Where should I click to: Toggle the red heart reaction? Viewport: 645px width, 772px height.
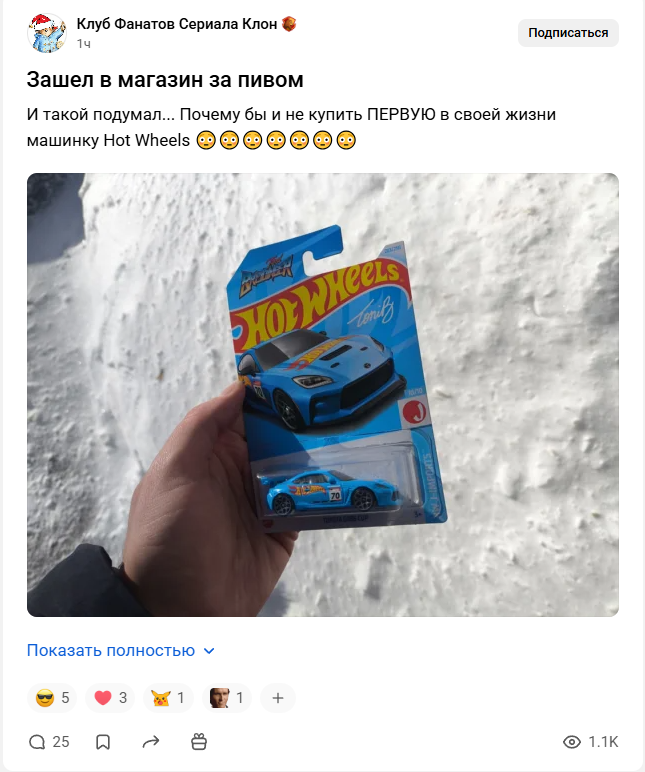pyautogui.click(x=110, y=698)
